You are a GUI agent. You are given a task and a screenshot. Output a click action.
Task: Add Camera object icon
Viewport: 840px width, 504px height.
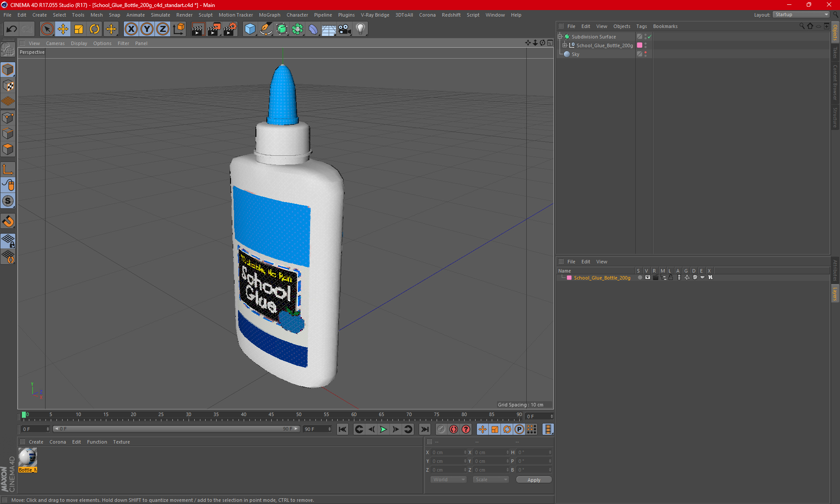[x=345, y=29]
